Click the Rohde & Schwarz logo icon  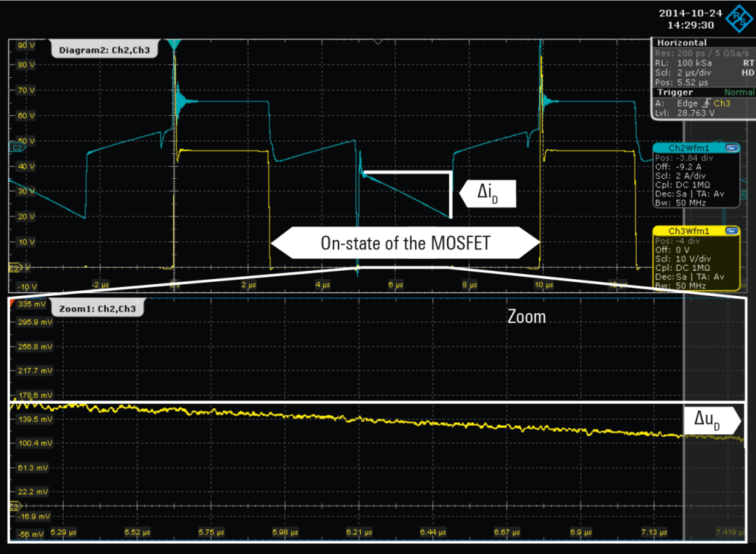click(739, 19)
